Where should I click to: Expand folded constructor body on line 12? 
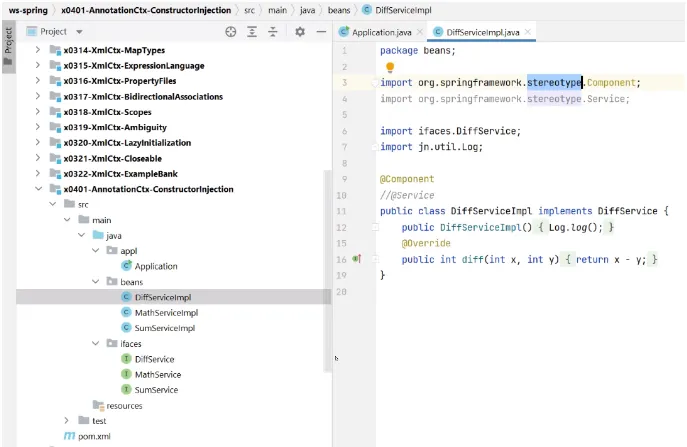pyautogui.click(x=375, y=227)
